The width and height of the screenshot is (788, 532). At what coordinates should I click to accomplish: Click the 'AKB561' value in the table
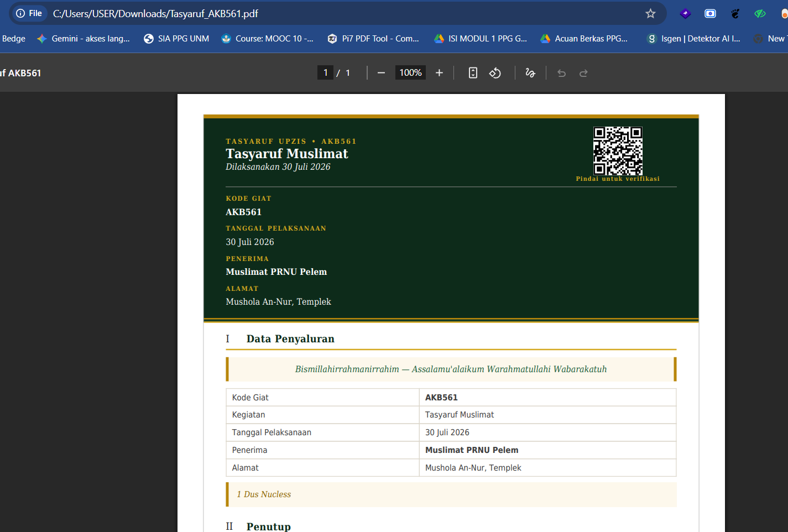[441, 398]
